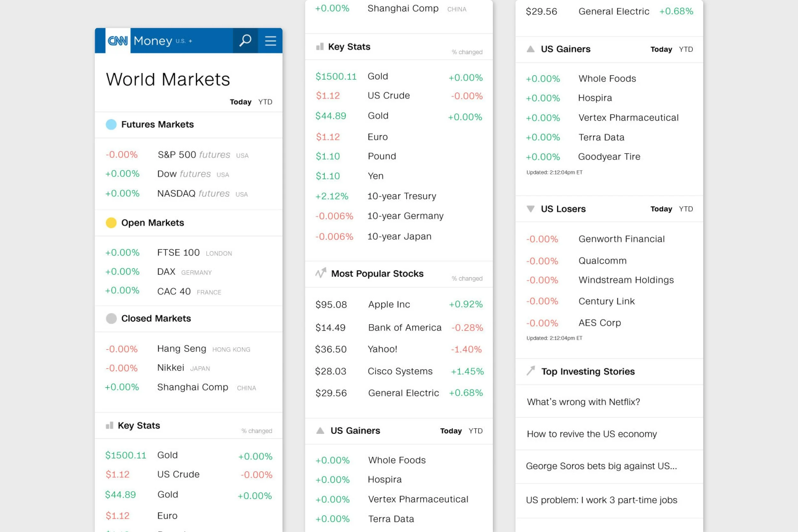Expand the U.S. + edition selector
The width and height of the screenshot is (798, 532).
pyautogui.click(x=184, y=41)
